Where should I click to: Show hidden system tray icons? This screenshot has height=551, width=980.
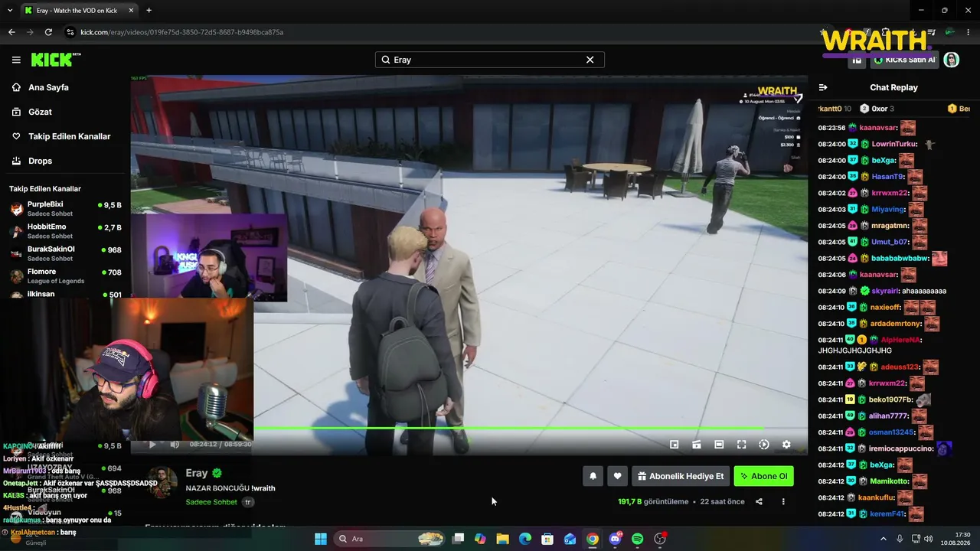(884, 539)
